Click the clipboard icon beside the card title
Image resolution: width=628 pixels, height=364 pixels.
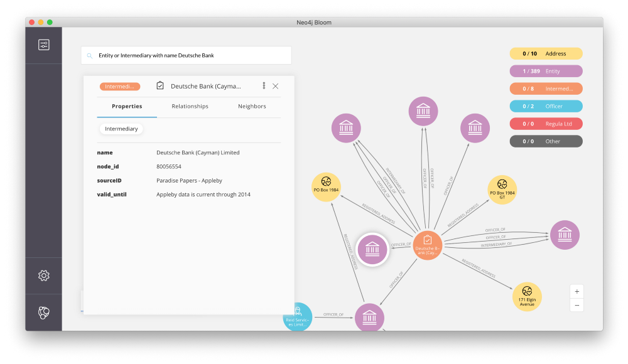160,86
